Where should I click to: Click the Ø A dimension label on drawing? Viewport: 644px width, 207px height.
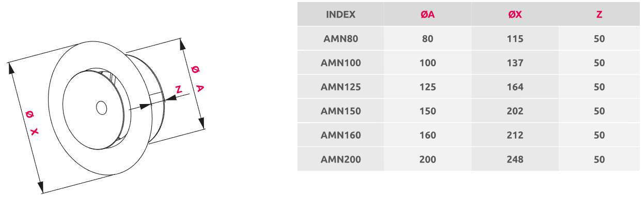[197, 78]
